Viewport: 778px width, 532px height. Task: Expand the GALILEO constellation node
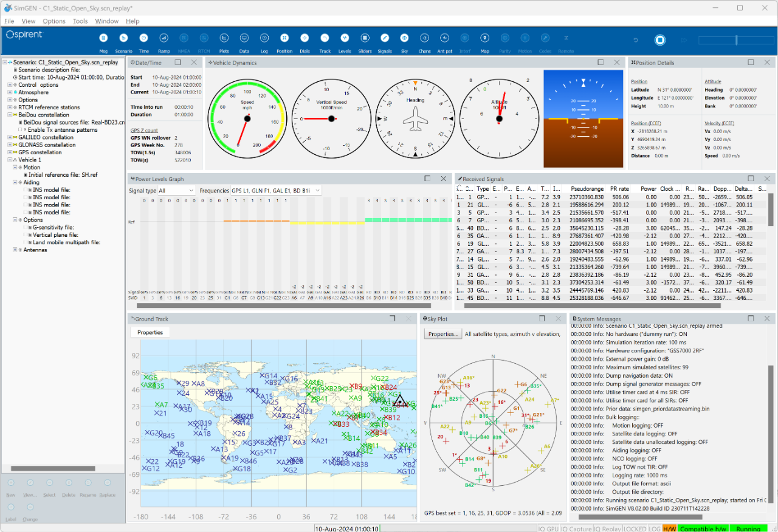(9, 137)
